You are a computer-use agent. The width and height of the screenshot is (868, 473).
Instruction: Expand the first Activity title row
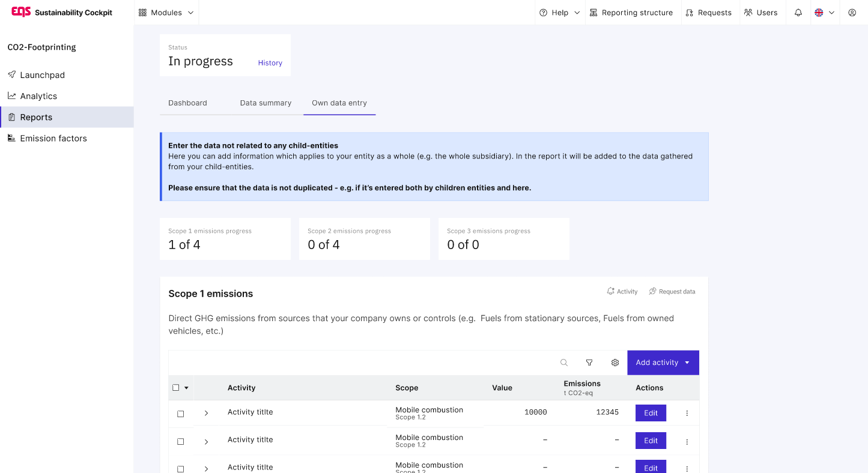pos(206,414)
